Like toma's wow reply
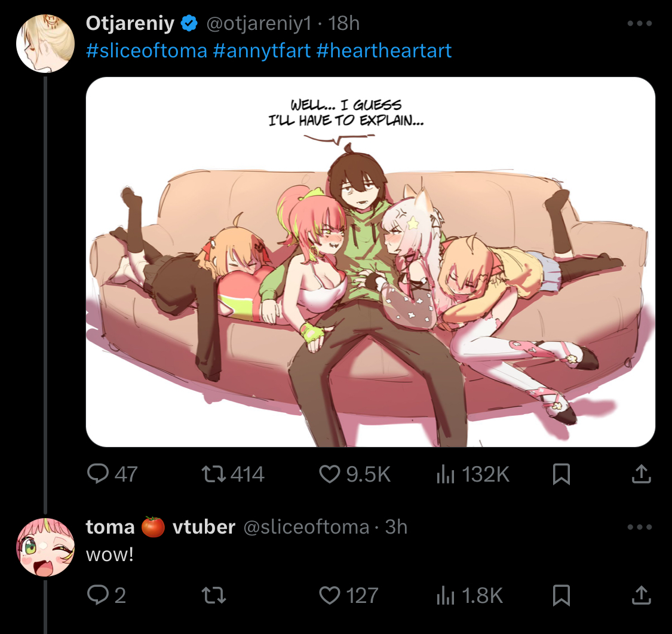The height and width of the screenshot is (634, 672). point(349,595)
